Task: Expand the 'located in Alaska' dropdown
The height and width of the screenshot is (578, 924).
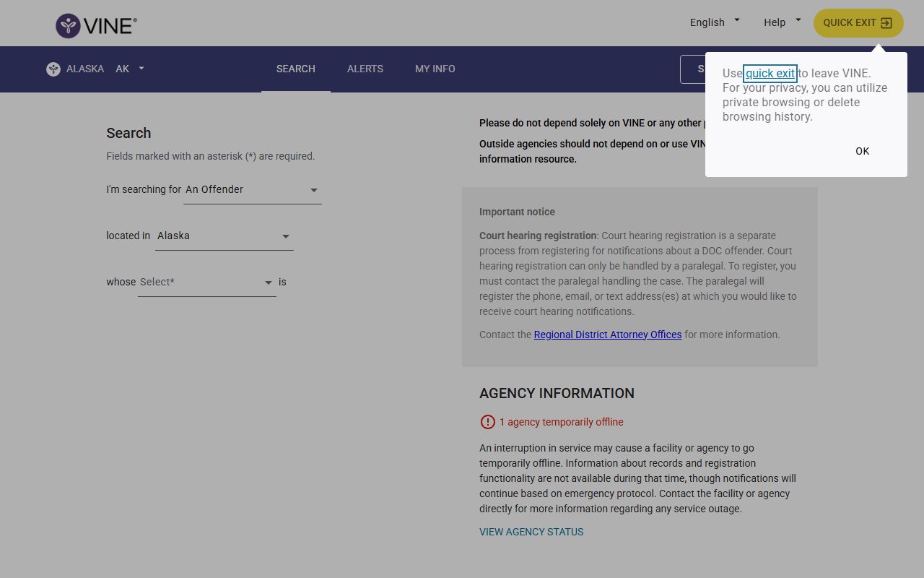Action: click(224, 236)
